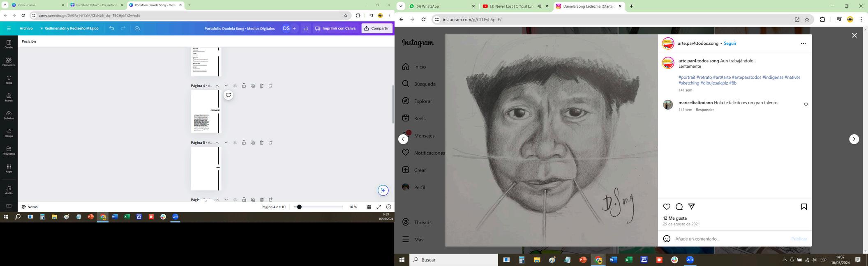The image size is (868, 266).
Task: Like the Instagram post with heart icon
Action: pyautogui.click(x=667, y=206)
